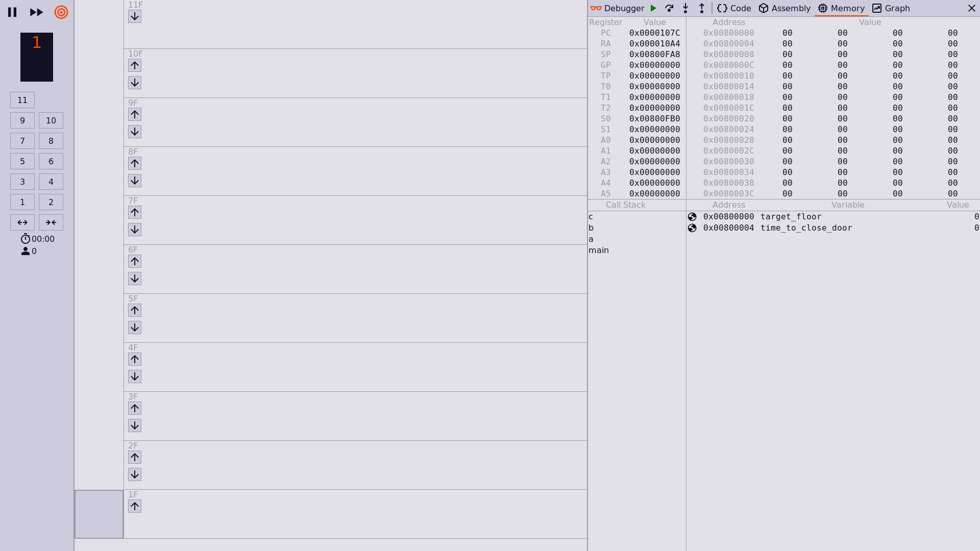This screenshot has height=551, width=980.
Task: Switch to the Assembly tab
Action: pyautogui.click(x=784, y=8)
